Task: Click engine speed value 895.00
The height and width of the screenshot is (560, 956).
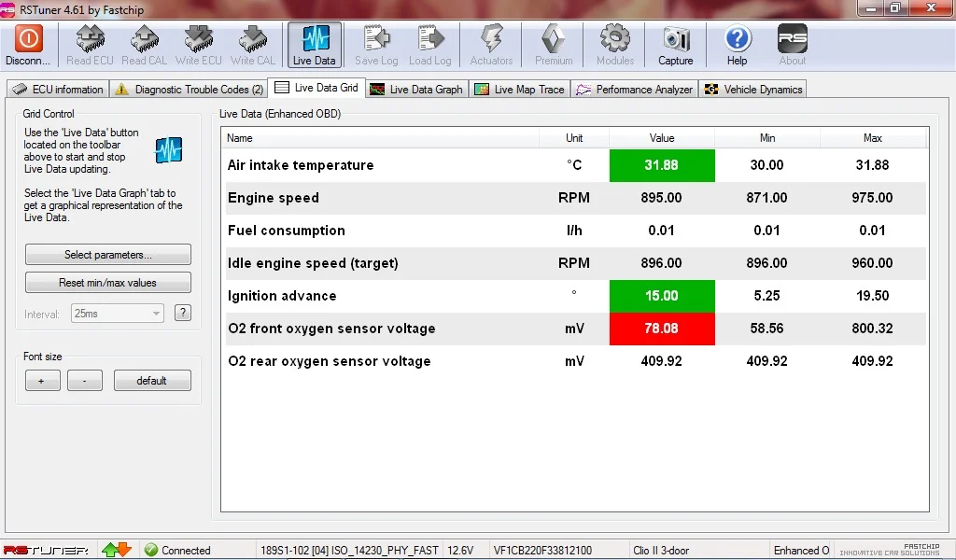Action: [x=662, y=198]
